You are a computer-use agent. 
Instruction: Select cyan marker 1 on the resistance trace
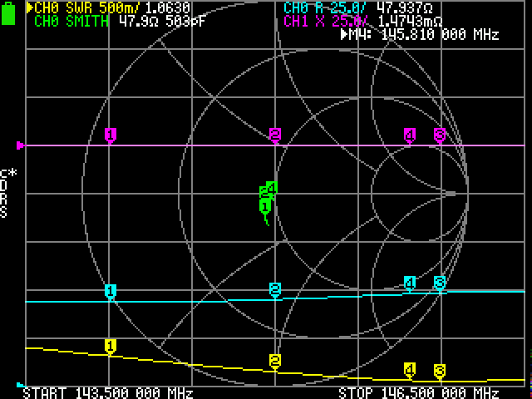tap(110, 291)
